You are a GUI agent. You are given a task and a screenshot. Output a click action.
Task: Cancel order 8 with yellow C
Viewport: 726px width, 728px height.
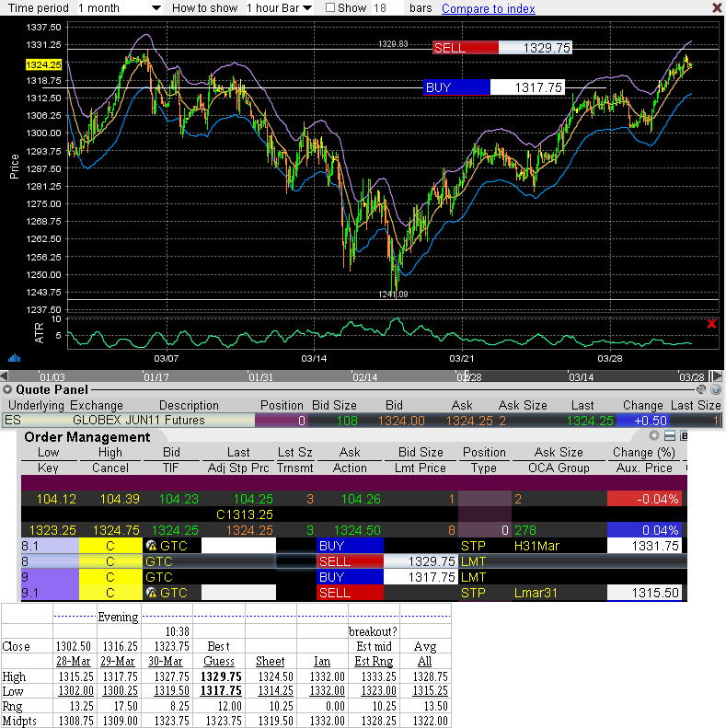click(110, 561)
